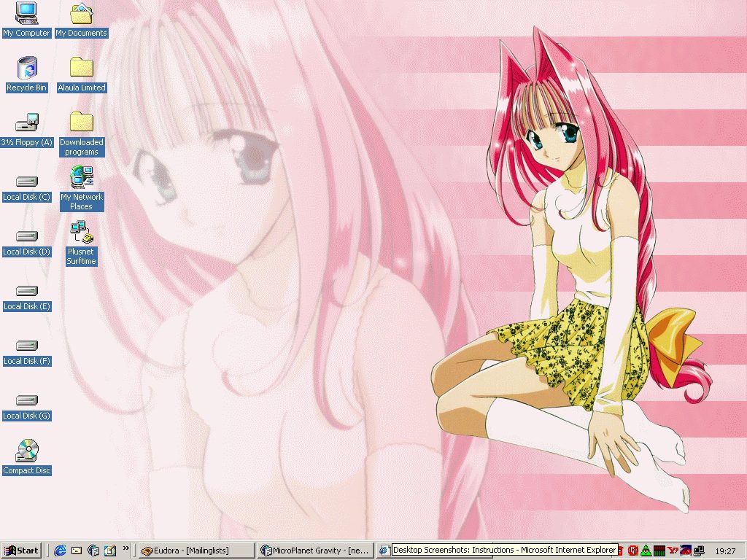Select the Local Disk (D) drive icon

(26, 236)
